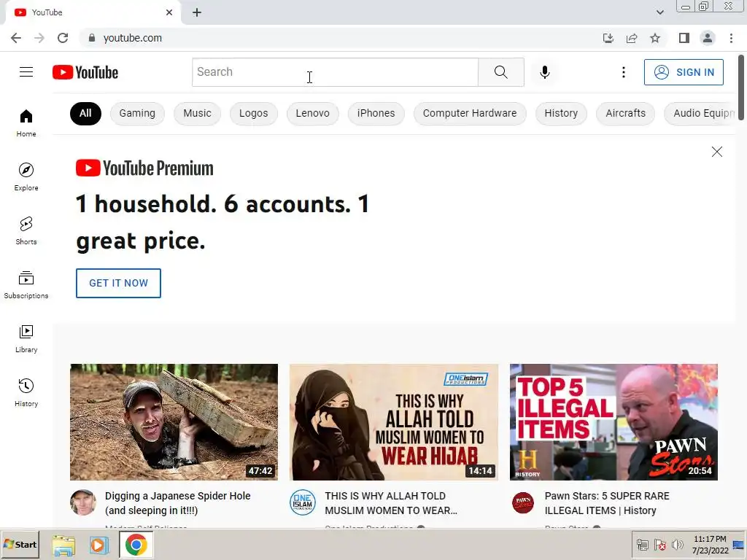The width and height of the screenshot is (747, 560).
Task: Click the YouTube Premium logo
Action: click(145, 168)
